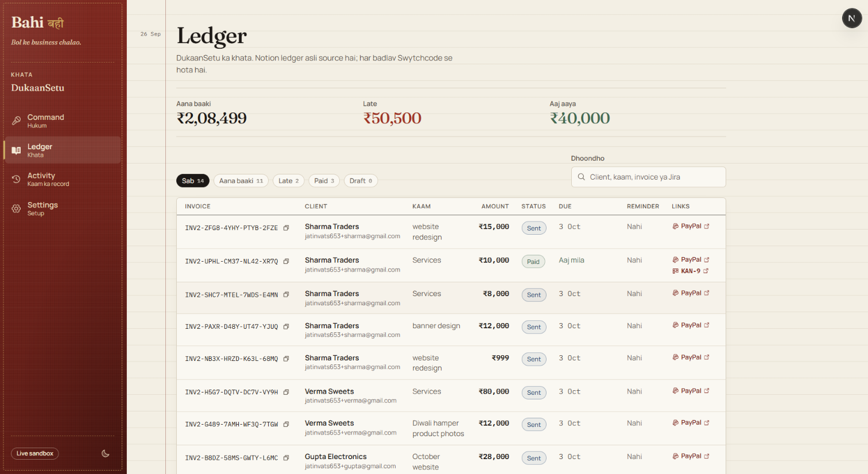Filter by Aana baaki 11
This screenshot has height=474, width=868.
coord(241,181)
